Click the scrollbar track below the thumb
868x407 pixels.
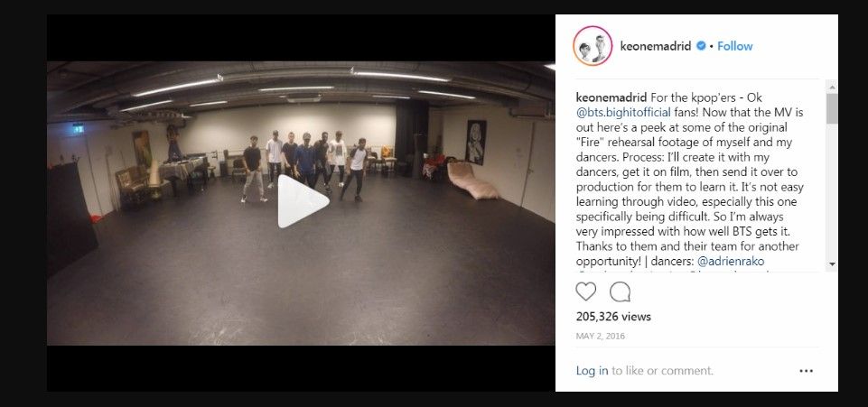pyautogui.click(x=832, y=190)
